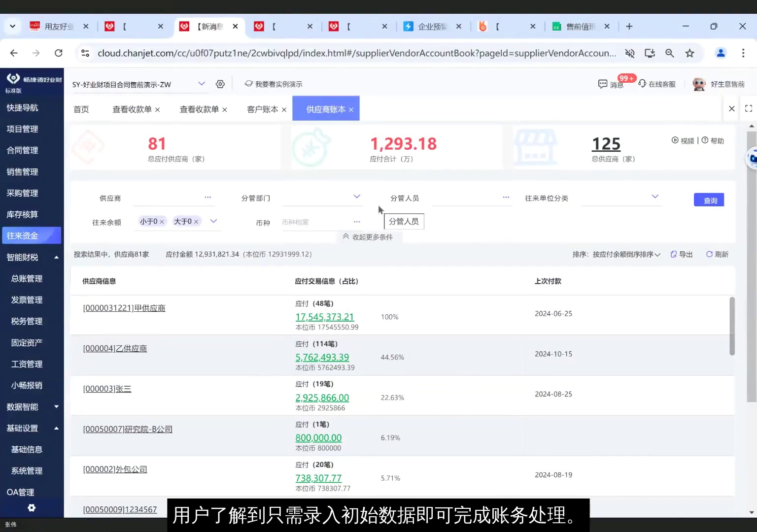Open 库存核算 in the left sidebar
Viewport: 757px width, 532px height.
(22, 214)
